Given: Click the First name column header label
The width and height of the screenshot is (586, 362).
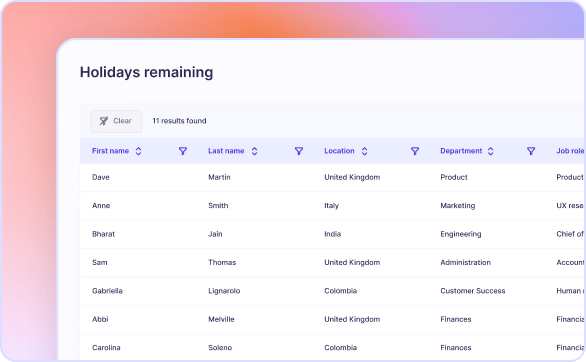Looking at the screenshot, I should [x=111, y=151].
